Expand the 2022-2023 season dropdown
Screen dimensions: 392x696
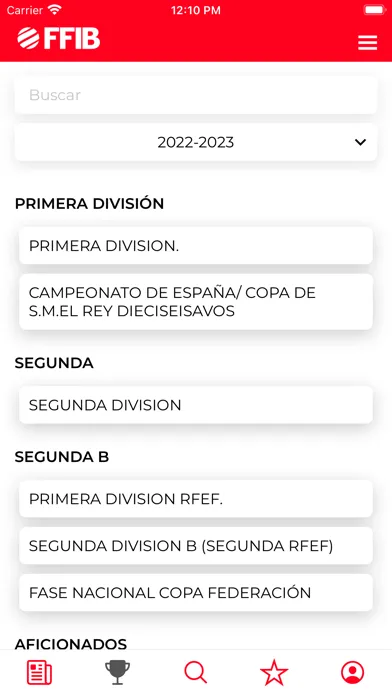point(196,142)
